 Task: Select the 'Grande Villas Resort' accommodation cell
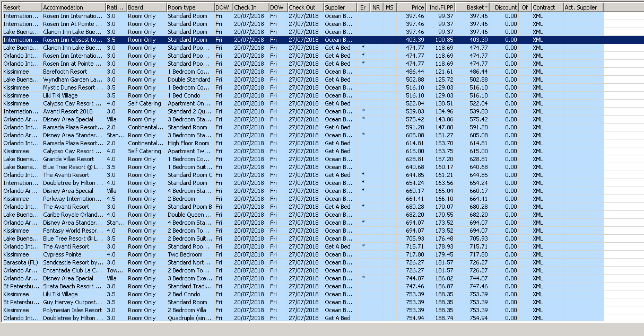pyautogui.click(x=74, y=159)
